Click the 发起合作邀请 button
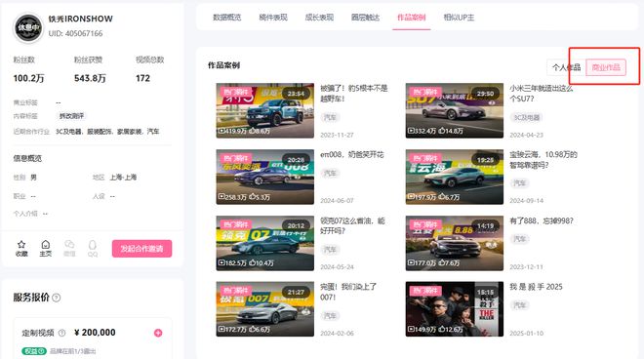 click(141, 249)
